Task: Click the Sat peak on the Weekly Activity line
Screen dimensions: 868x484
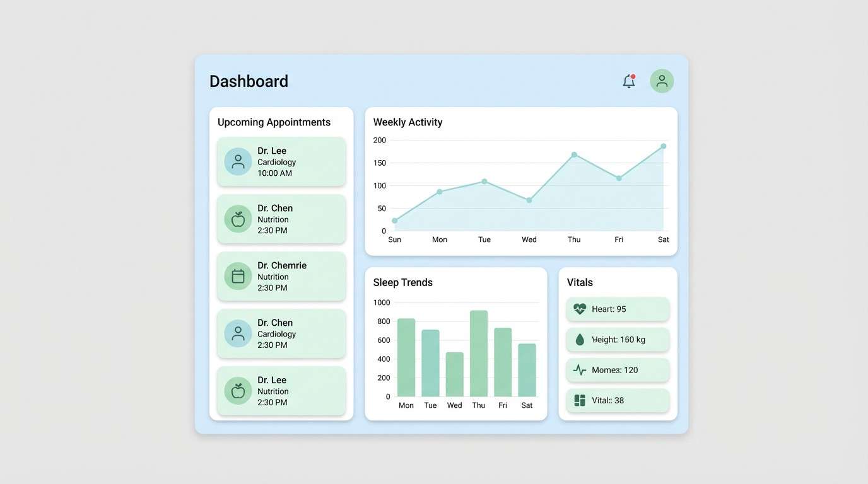Action: coord(663,146)
